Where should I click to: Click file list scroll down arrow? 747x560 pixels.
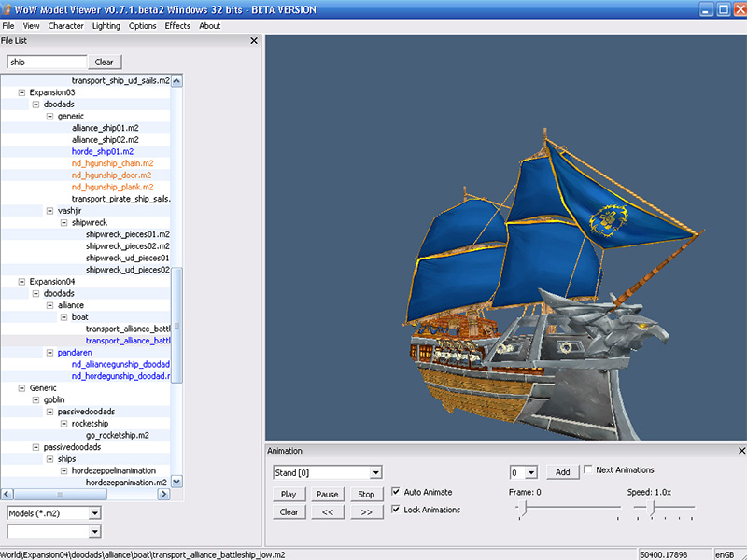tap(176, 482)
